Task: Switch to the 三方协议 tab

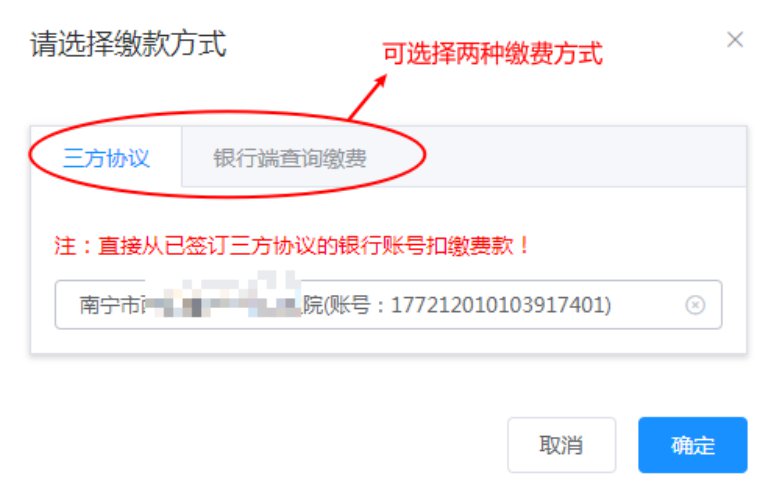Action: (x=106, y=158)
